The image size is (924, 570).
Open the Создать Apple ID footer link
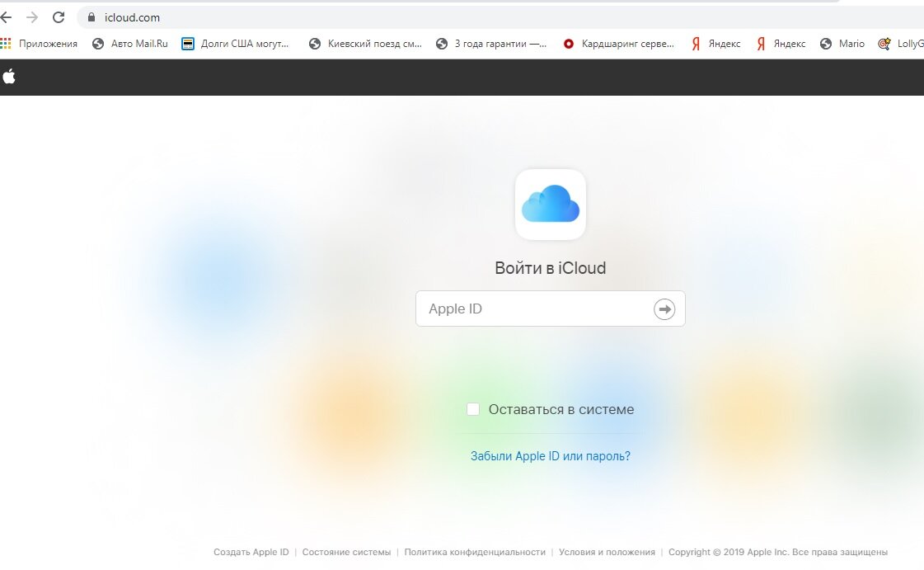tap(251, 553)
